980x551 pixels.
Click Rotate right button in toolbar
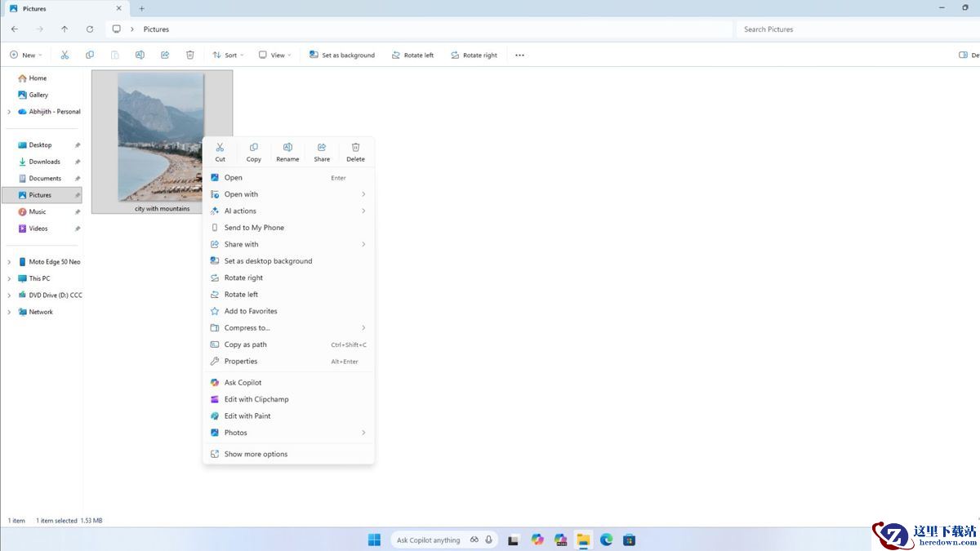pos(474,55)
